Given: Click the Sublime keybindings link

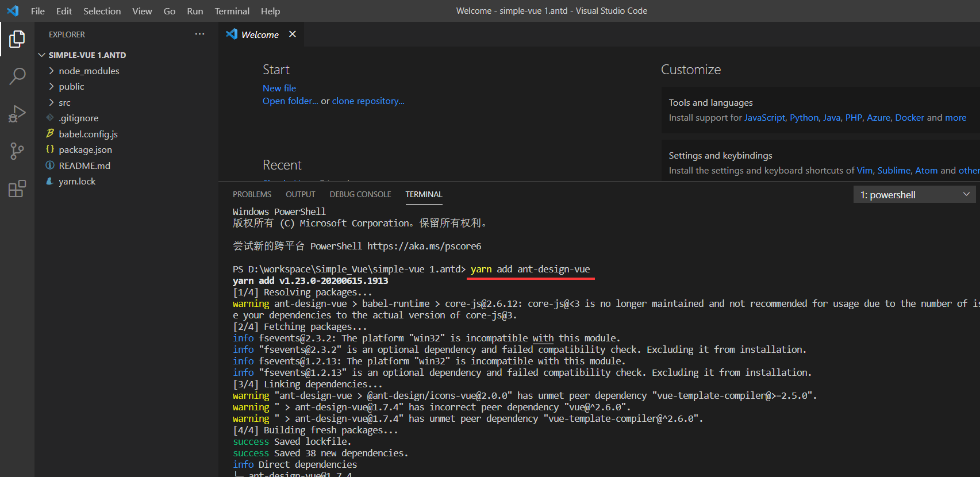Looking at the screenshot, I should tap(894, 170).
